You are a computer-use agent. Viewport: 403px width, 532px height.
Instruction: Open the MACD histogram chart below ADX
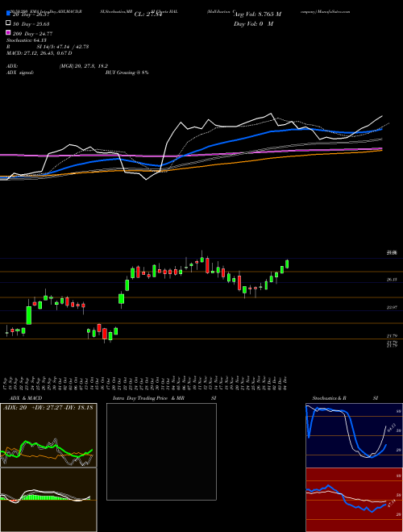coord(48,500)
